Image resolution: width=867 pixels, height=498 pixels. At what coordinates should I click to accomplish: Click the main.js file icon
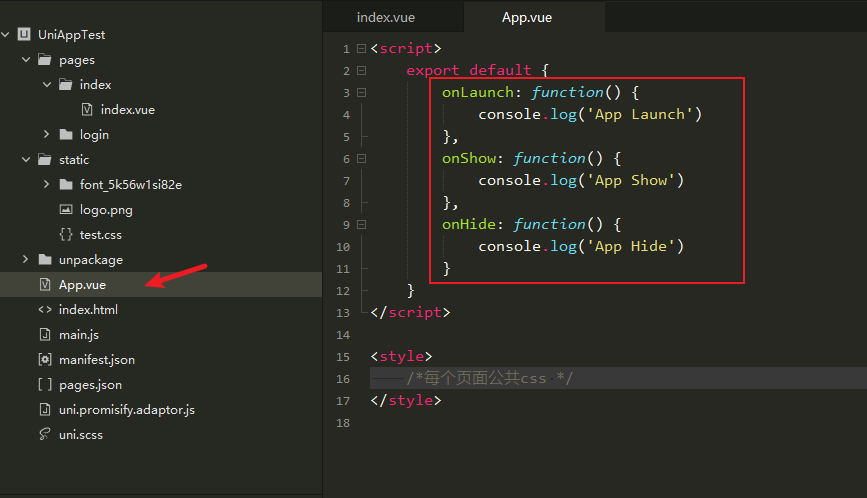45,334
